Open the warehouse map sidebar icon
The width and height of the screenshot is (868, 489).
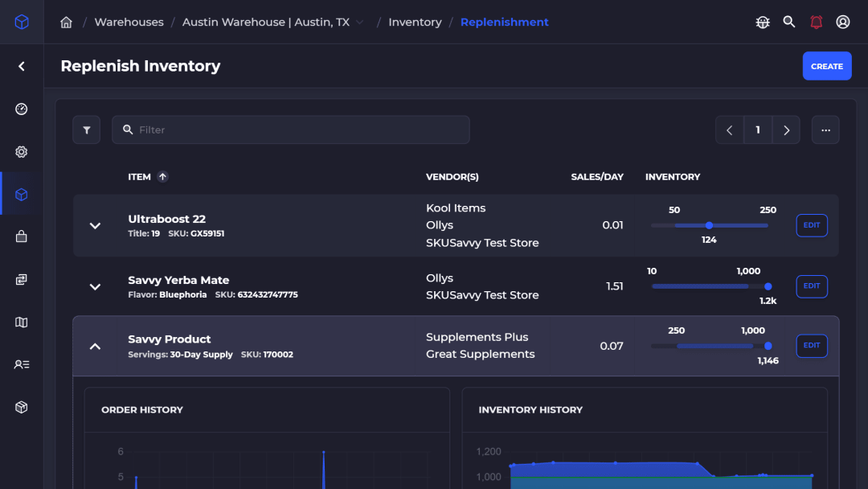tap(22, 323)
